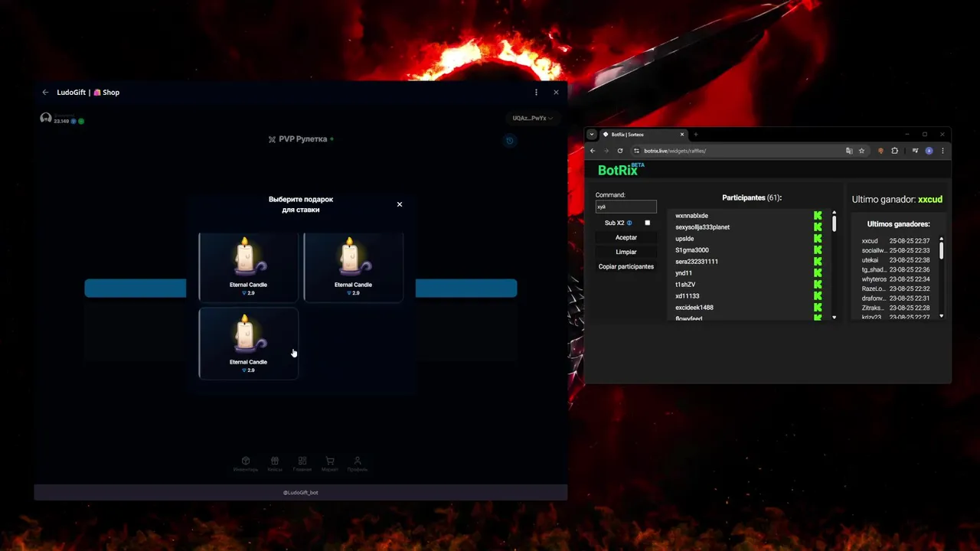The width and height of the screenshot is (980, 551).
Task: Bookmark this page with the star icon
Action: [861, 151]
